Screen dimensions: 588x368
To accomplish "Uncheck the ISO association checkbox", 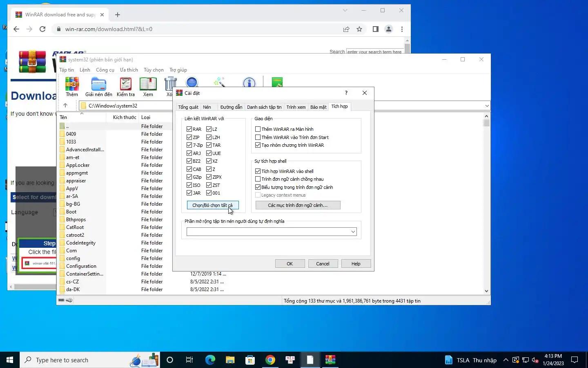I will 189,185.
